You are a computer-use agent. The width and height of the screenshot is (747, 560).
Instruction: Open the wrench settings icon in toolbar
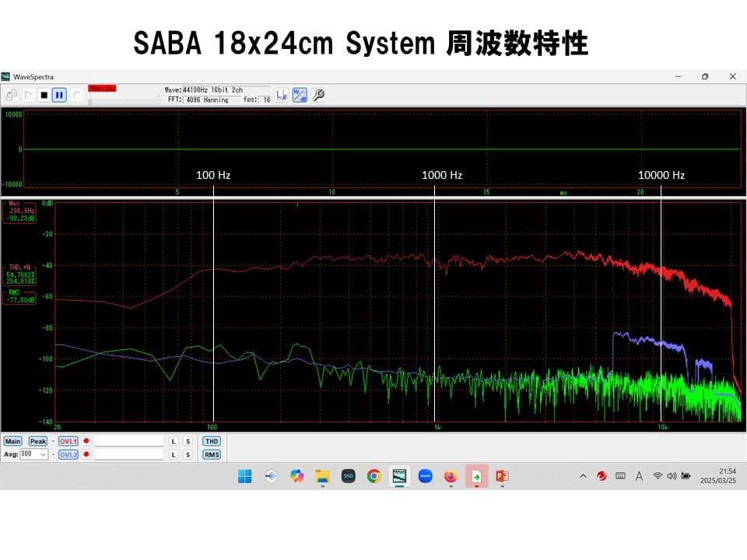coord(318,95)
